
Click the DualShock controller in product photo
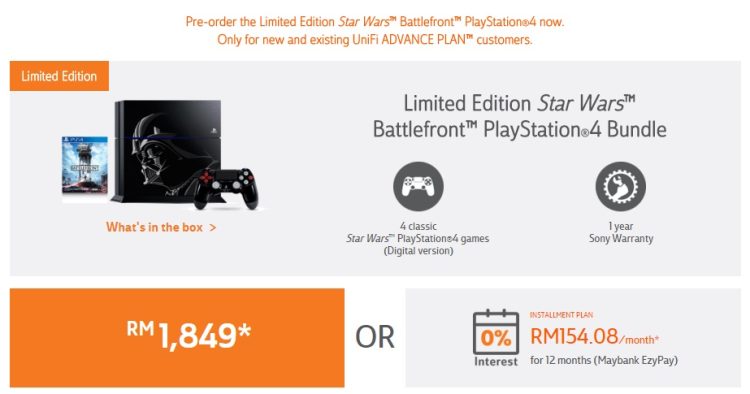click(x=226, y=188)
